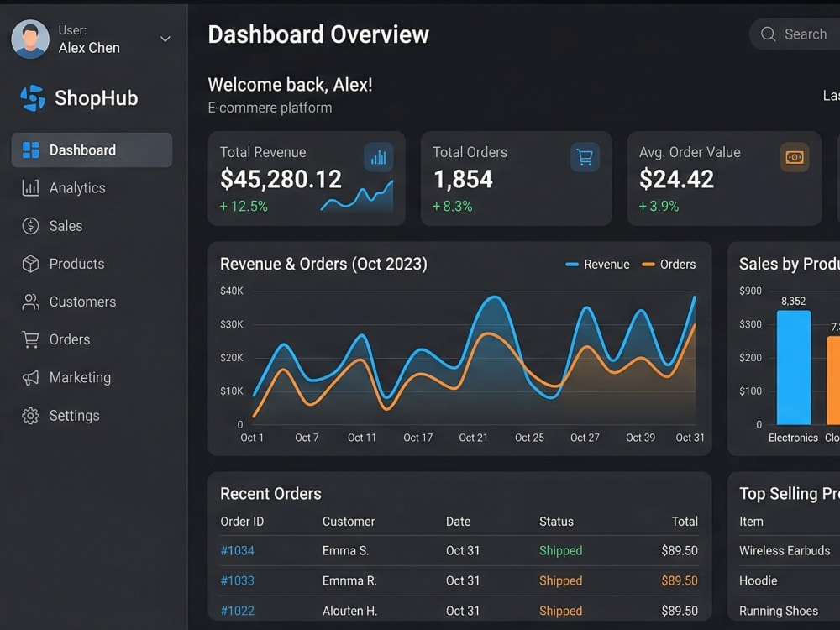Click the Dashboard grid icon
This screenshot has height=630, width=840.
[30, 150]
